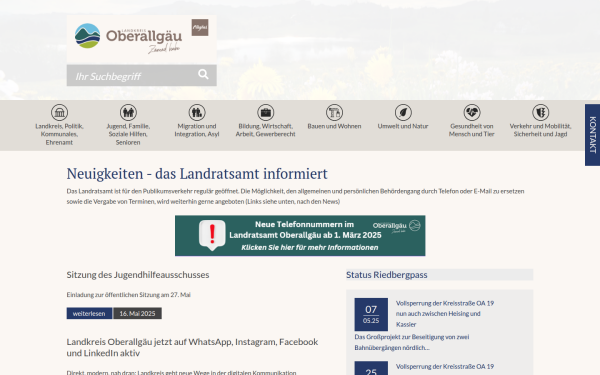This screenshot has height=375, width=600.
Task: Click the Neue Telefonnummern banner
Action: point(300,235)
